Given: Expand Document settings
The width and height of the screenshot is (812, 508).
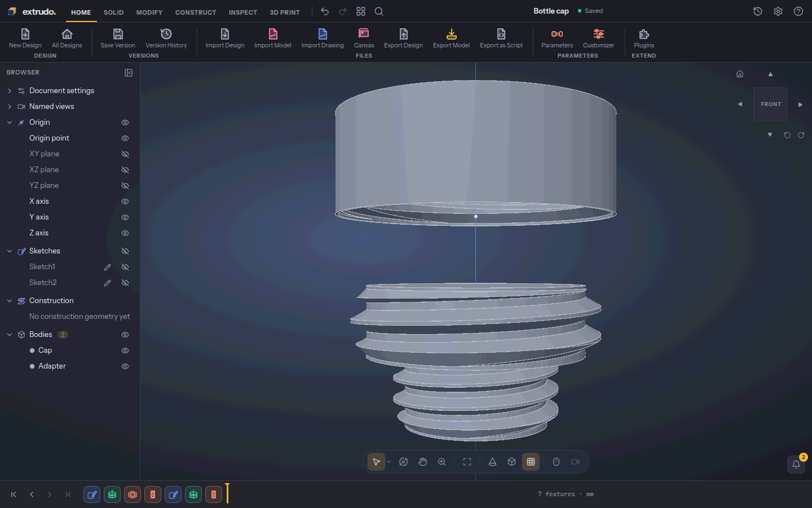Looking at the screenshot, I should (10, 91).
